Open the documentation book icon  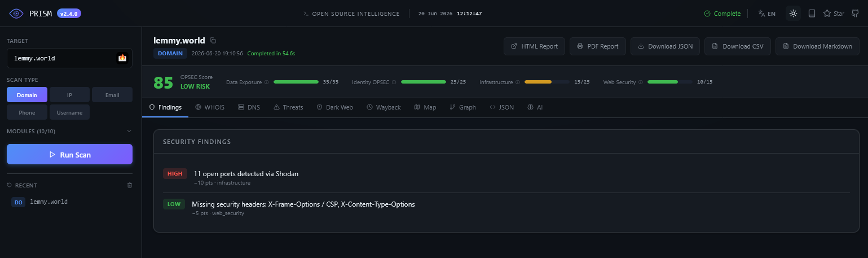812,14
